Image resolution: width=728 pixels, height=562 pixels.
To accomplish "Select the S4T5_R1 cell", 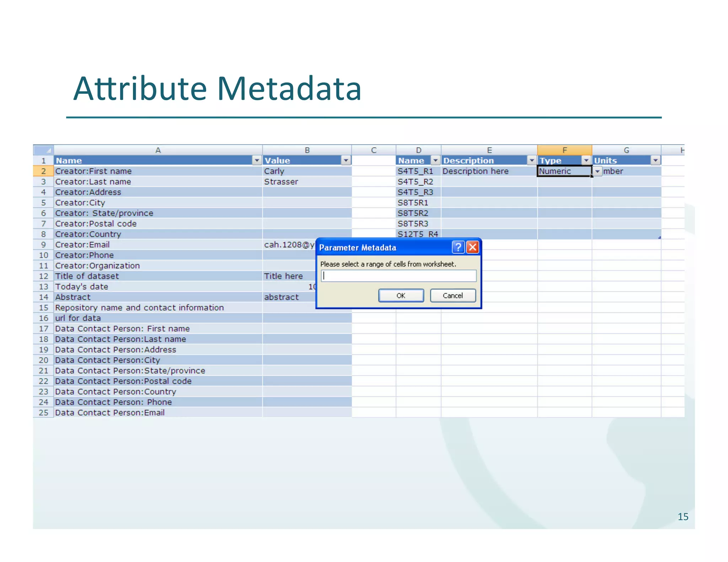I will point(418,171).
